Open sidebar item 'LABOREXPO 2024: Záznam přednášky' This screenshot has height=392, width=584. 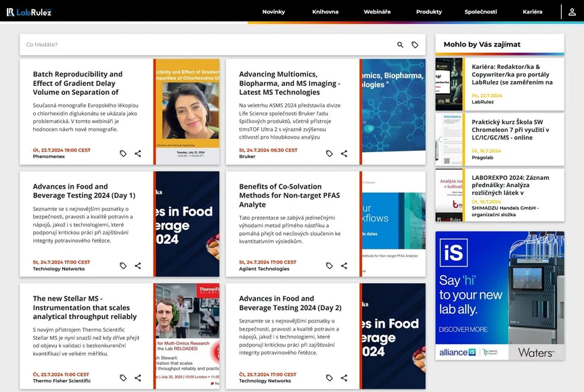click(510, 185)
